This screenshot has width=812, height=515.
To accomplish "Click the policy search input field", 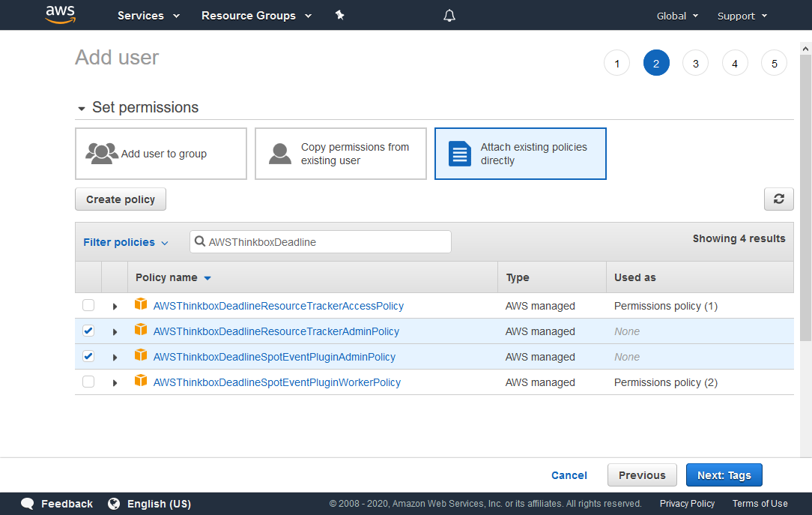I will 321,242.
